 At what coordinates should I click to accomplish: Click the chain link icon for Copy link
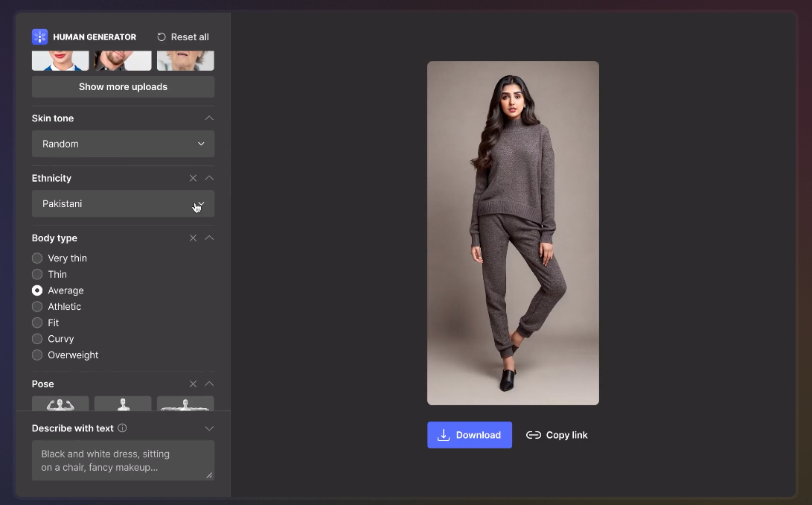534,435
